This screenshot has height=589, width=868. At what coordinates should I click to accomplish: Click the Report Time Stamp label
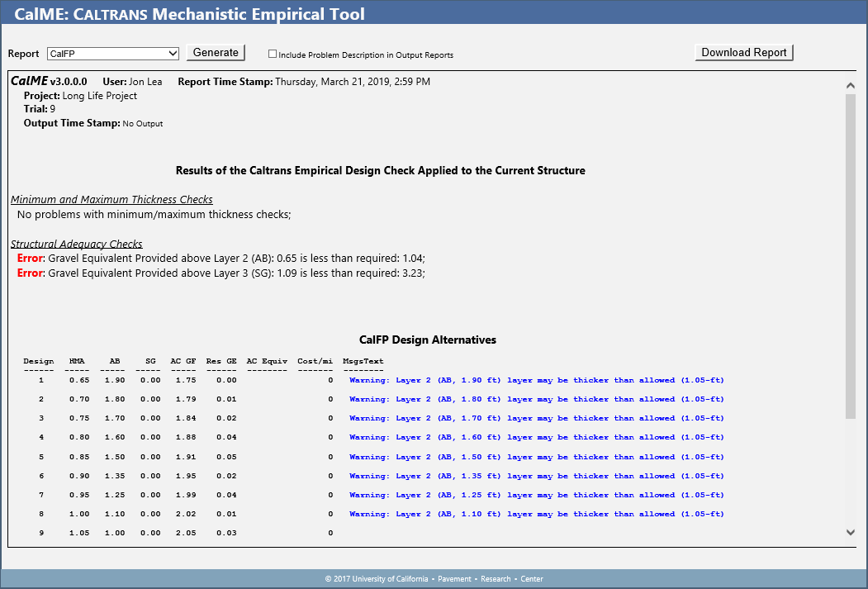pos(225,82)
